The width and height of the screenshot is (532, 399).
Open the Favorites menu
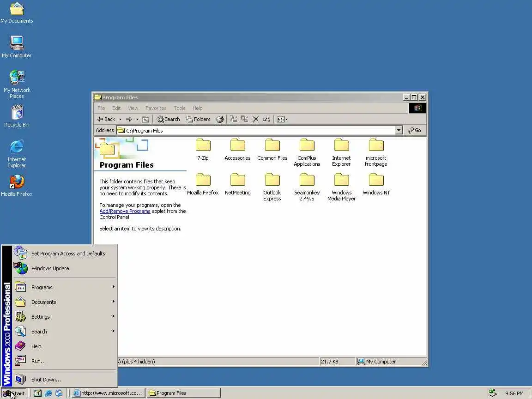[156, 108]
